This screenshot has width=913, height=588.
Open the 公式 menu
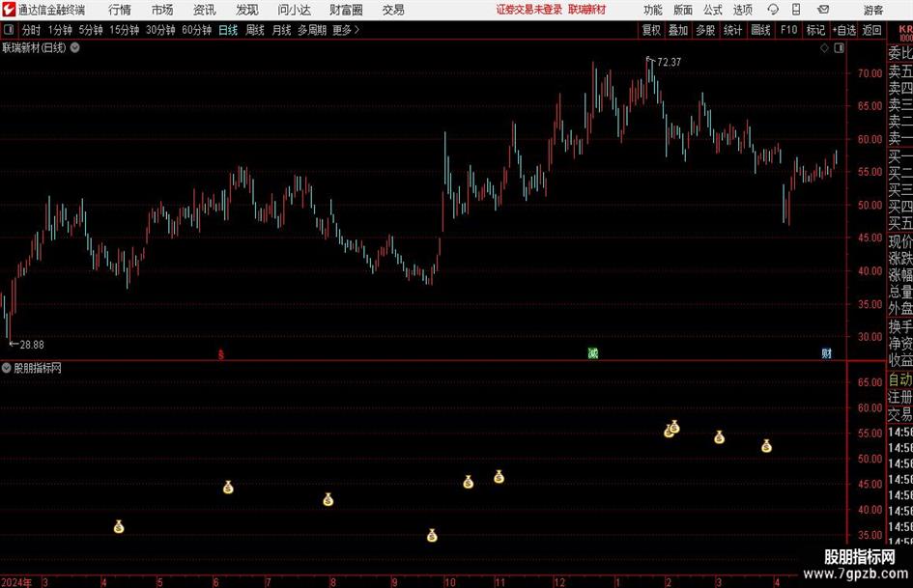click(712, 10)
